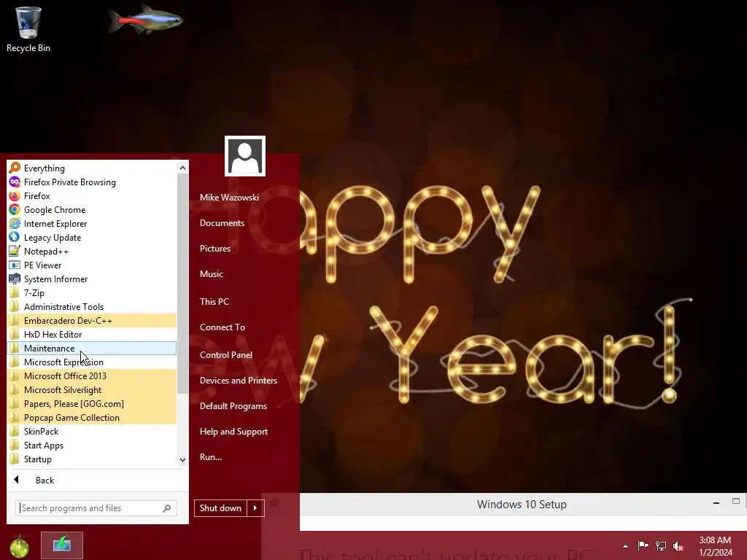Click the Windows 10 Setup taskbar button
The height and width of the screenshot is (560, 747).
(x=62, y=545)
